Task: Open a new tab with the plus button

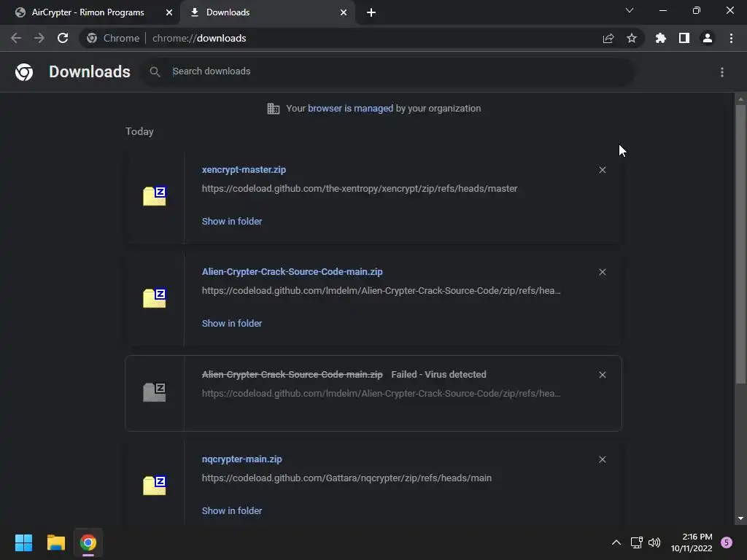Action: [x=371, y=12]
